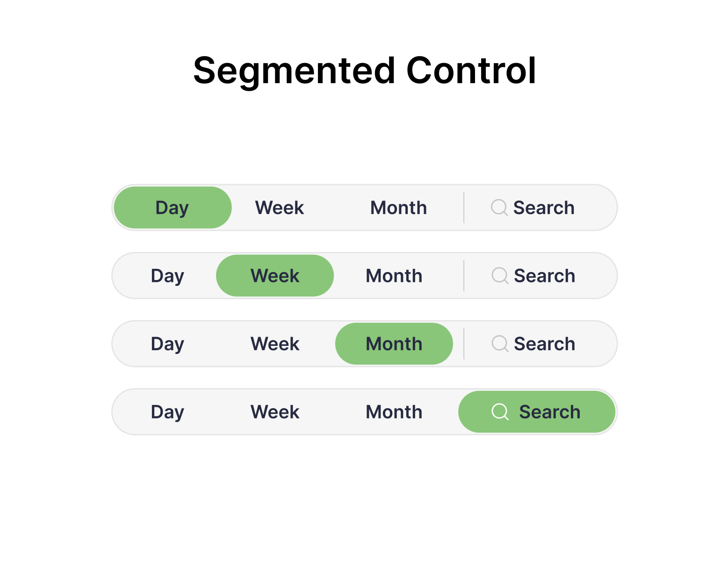Click Search text in the third row
Screen dimensions: 728x561
click(544, 344)
